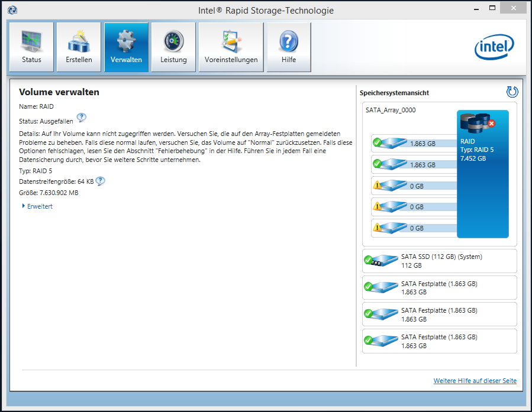Click help icon next to Status: Ausgefallen
Image resolution: width=532 pixels, height=412 pixels.
tap(82, 118)
